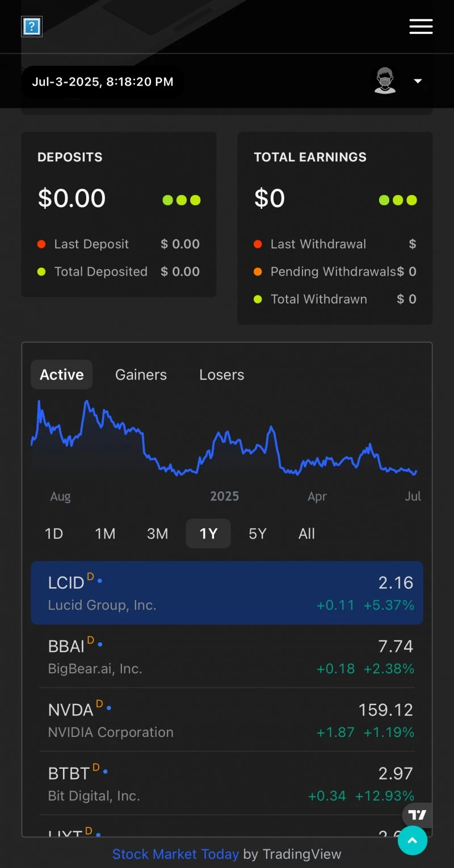Screen dimensions: 454x868
Task: Click the $0 total earnings amount
Action: 270,198
